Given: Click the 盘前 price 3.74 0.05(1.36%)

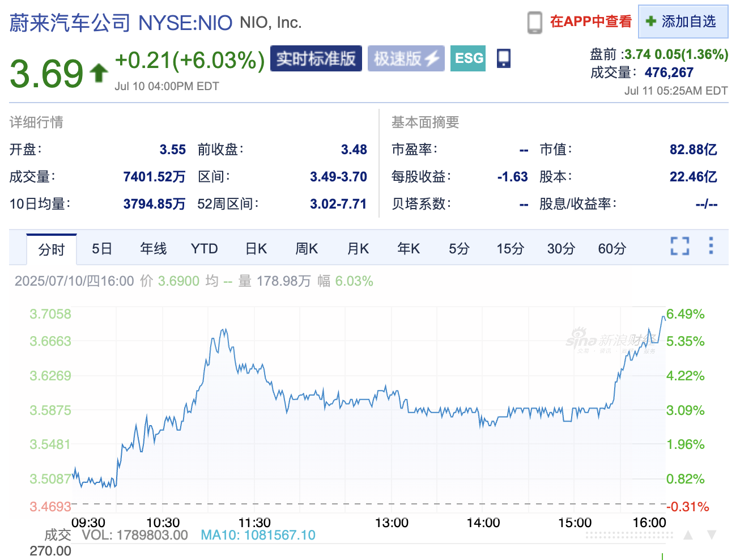Looking at the screenshot, I should coord(677,54).
